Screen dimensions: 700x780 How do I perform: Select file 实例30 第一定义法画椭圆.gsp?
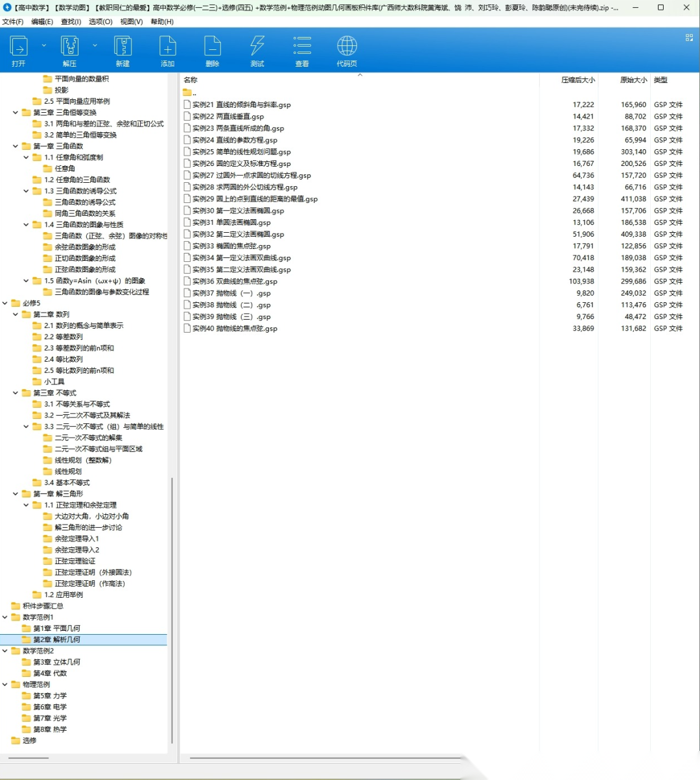[239, 211]
